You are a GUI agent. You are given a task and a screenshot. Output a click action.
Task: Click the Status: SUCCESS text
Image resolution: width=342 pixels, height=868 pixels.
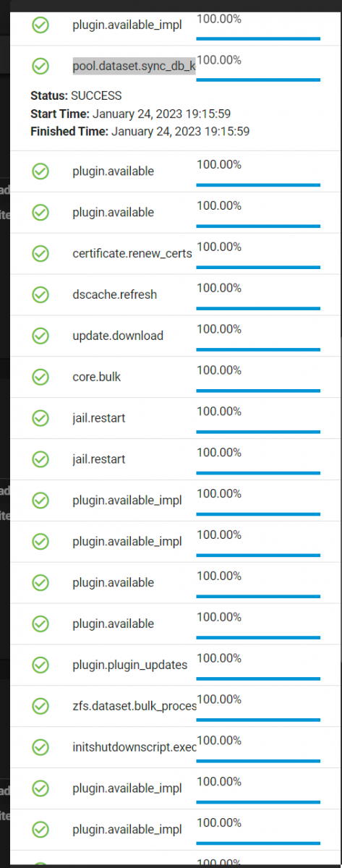(76, 95)
